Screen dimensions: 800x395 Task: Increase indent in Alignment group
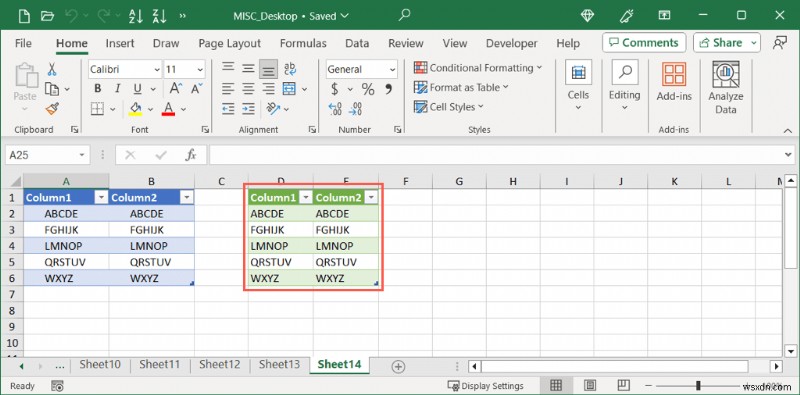tap(248, 109)
